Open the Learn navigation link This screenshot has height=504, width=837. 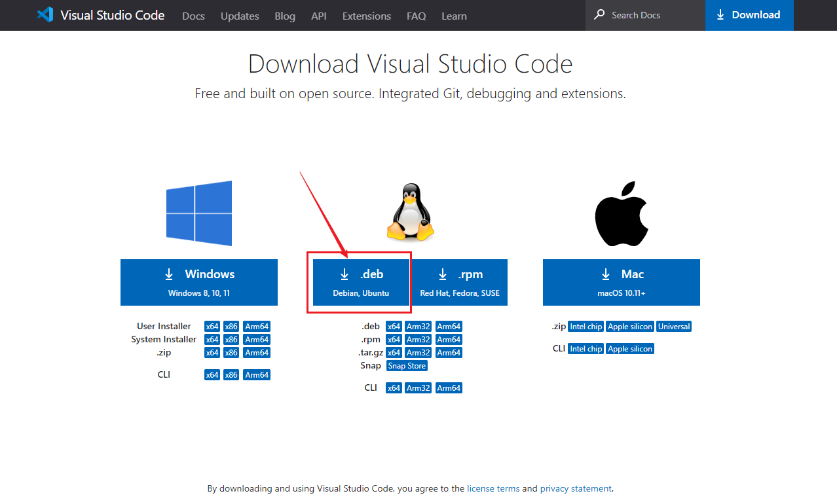pyautogui.click(x=454, y=16)
